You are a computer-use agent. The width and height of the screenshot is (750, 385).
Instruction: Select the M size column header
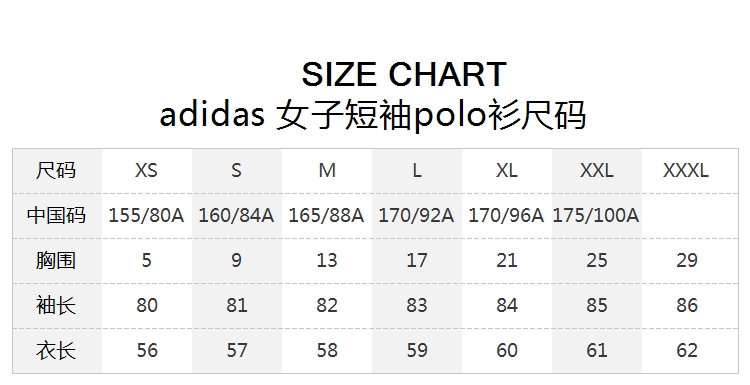[x=327, y=170]
